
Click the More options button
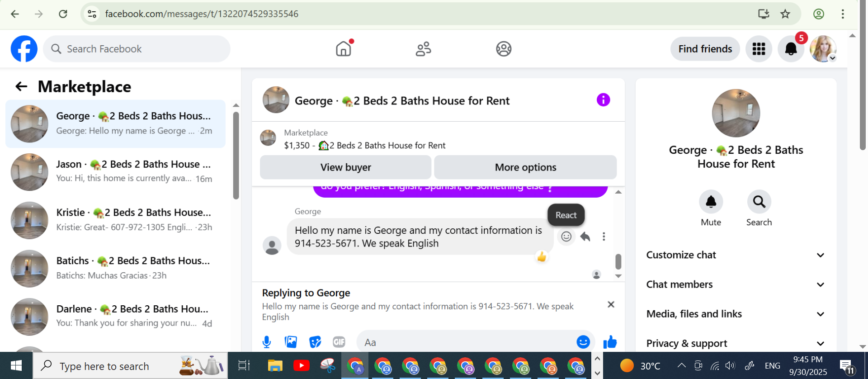point(525,167)
